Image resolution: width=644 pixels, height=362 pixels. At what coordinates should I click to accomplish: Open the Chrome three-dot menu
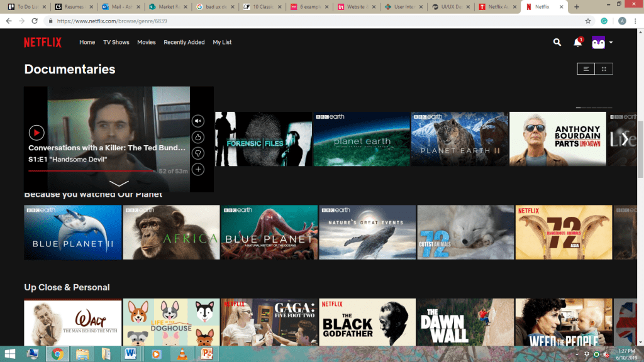coord(635,21)
